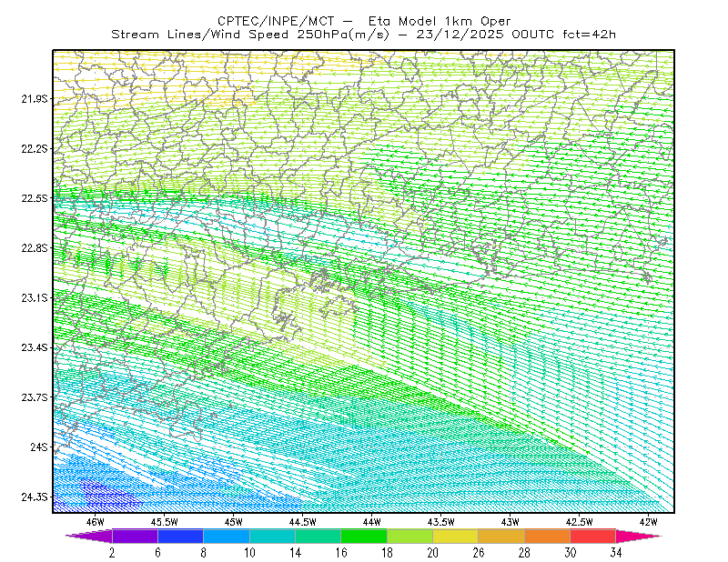
Task: Click the 42.5W longitude axis label
Action: click(580, 522)
